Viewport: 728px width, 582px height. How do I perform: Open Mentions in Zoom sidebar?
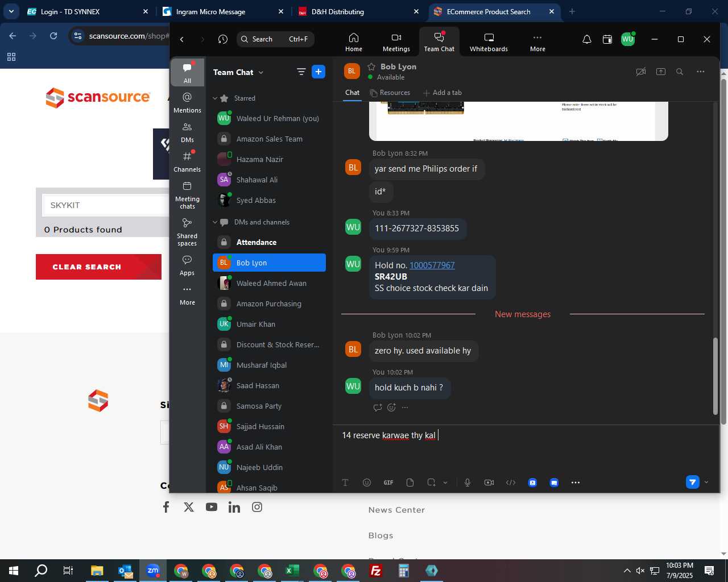click(187, 102)
